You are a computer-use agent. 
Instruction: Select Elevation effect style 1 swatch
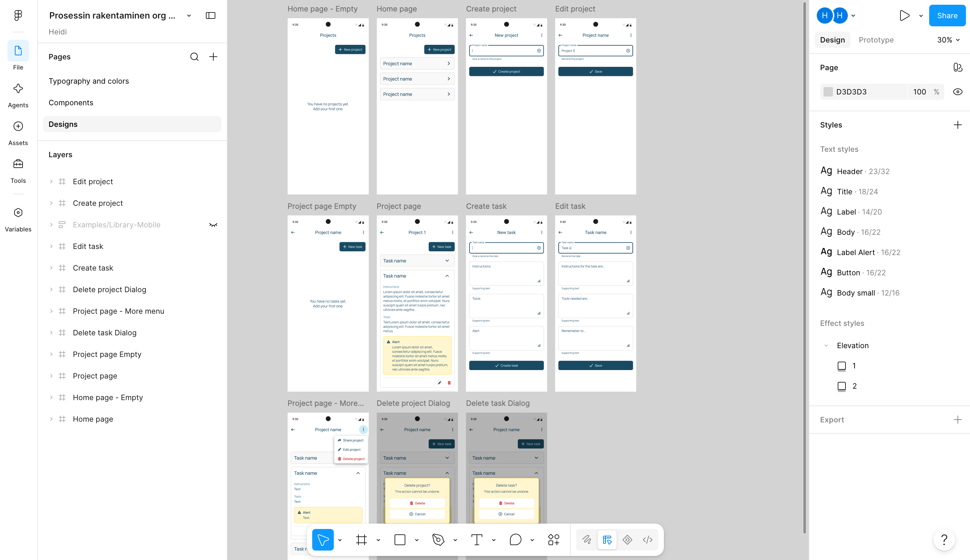click(841, 366)
